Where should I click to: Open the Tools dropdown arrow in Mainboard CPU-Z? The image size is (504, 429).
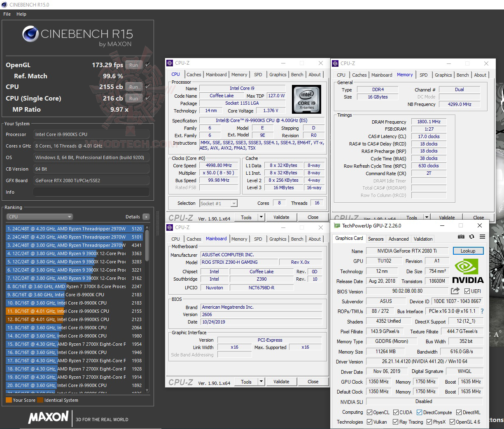261,382
